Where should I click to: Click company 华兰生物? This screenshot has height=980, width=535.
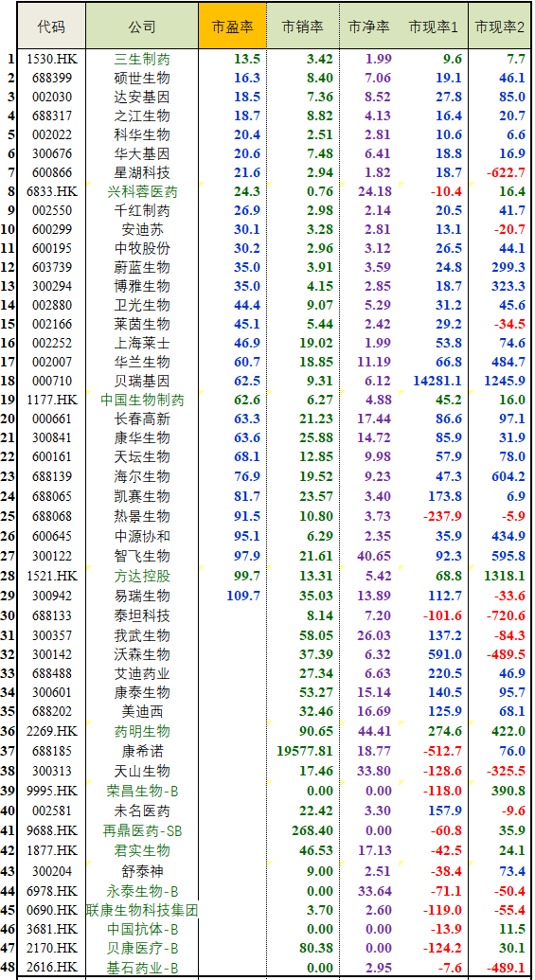click(142, 362)
